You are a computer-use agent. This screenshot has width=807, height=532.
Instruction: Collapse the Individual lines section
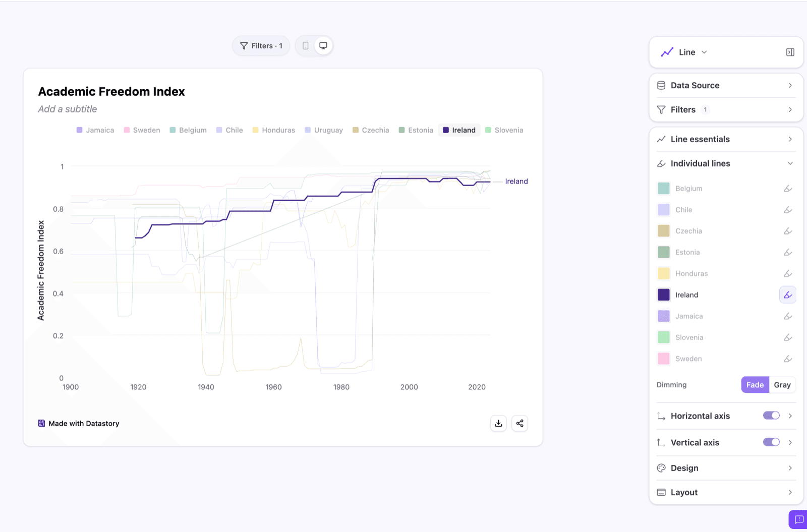pos(726,163)
